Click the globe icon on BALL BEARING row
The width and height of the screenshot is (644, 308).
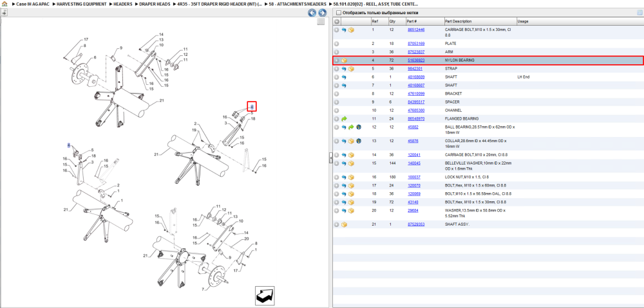tap(359, 127)
